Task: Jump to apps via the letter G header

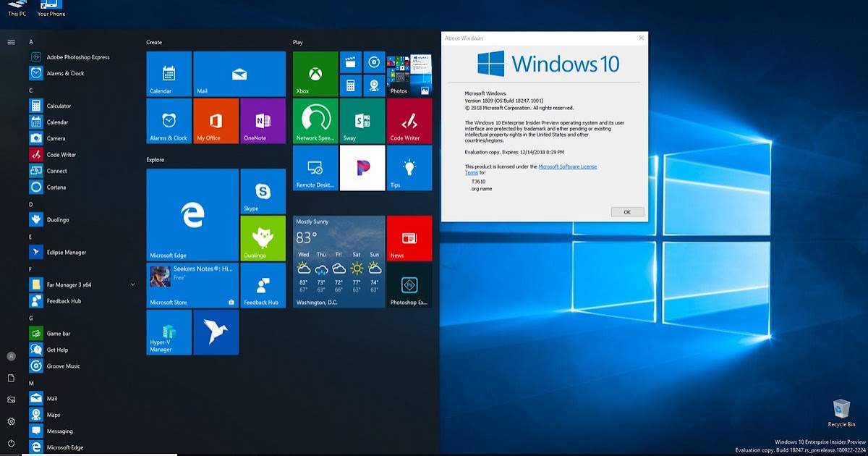Action: pos(30,318)
